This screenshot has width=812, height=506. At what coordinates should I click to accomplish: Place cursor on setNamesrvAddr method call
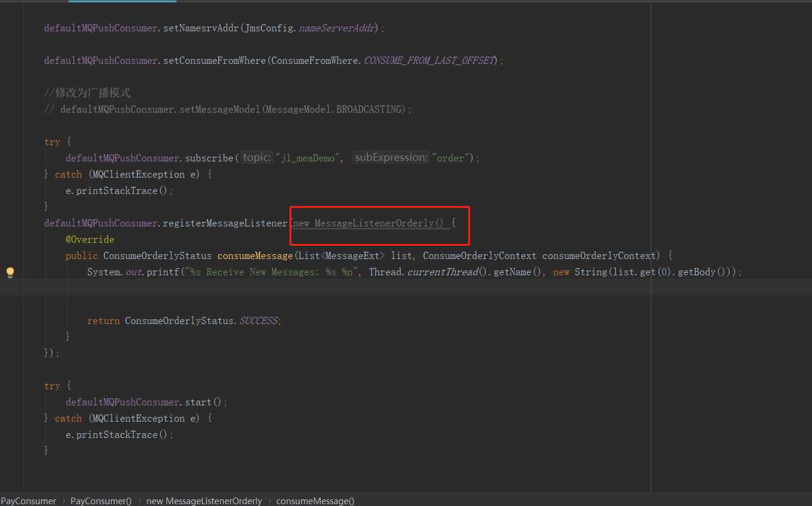coord(201,28)
